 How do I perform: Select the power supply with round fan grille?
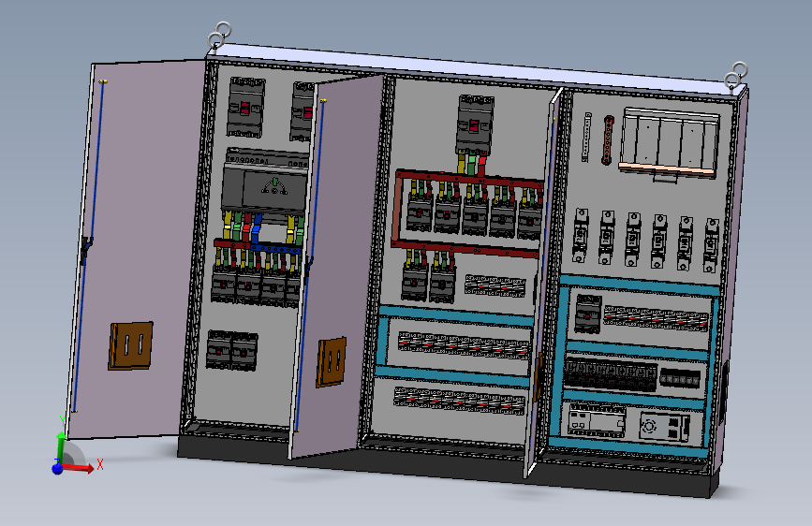pyautogui.click(x=664, y=427)
